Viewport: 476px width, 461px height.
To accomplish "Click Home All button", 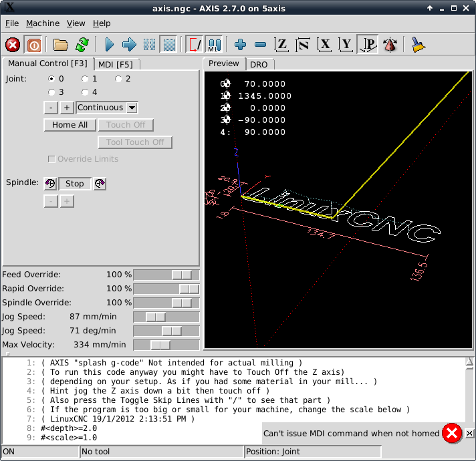I will coord(70,125).
